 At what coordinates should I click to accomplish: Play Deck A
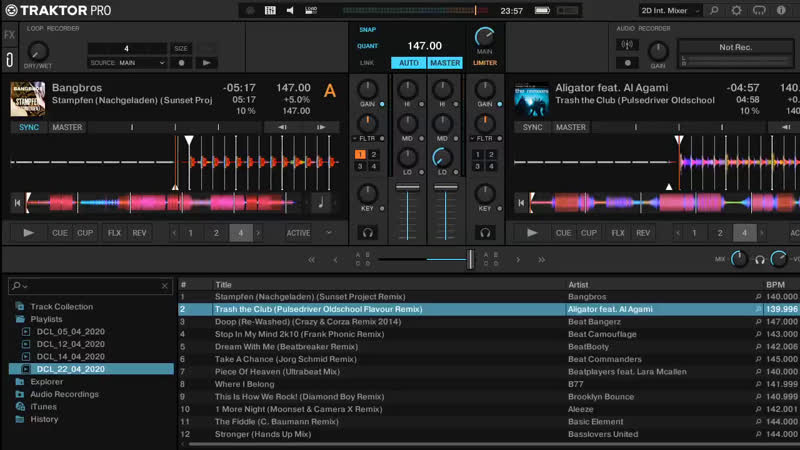(x=29, y=233)
